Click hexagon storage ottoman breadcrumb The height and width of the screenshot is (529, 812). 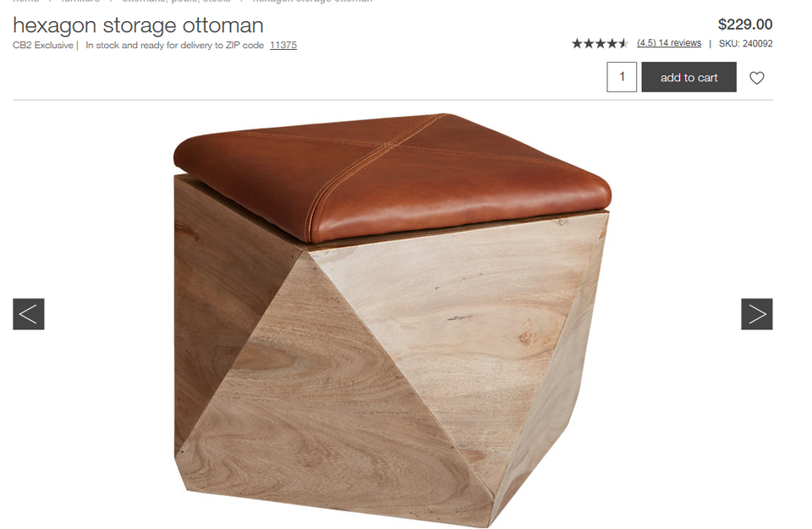[312, 1]
